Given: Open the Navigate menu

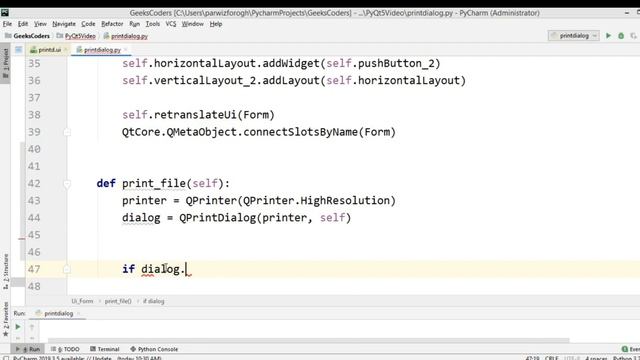Looking at the screenshot, I should [x=64, y=24].
